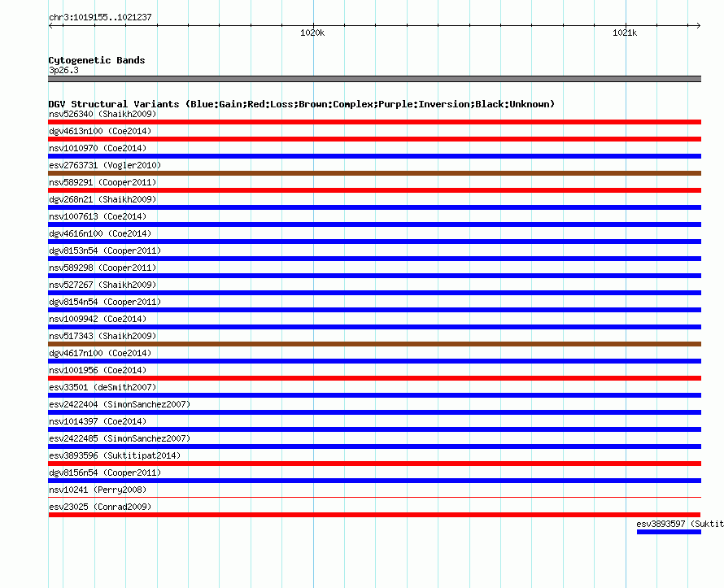Viewport: 724px width, 588px height.
Task: Click the nsv526340 (Shaikh2009) variant label
Action: click(102, 114)
